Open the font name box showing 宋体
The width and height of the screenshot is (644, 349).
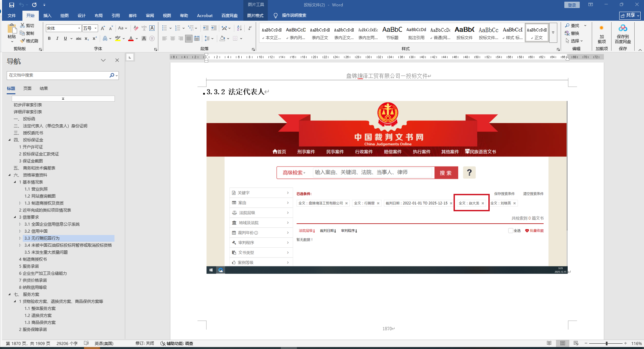63,28
